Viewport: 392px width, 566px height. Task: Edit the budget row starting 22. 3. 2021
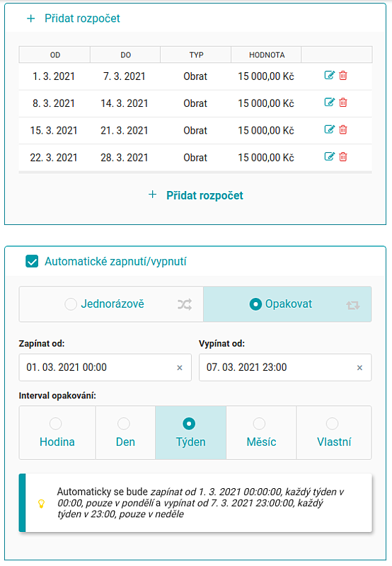point(329,156)
